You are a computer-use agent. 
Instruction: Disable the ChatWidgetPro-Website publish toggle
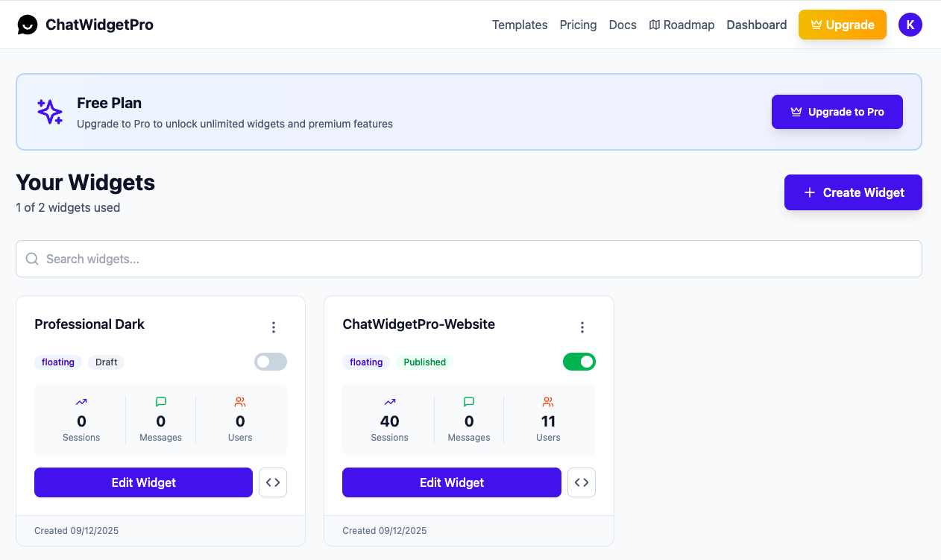click(579, 362)
